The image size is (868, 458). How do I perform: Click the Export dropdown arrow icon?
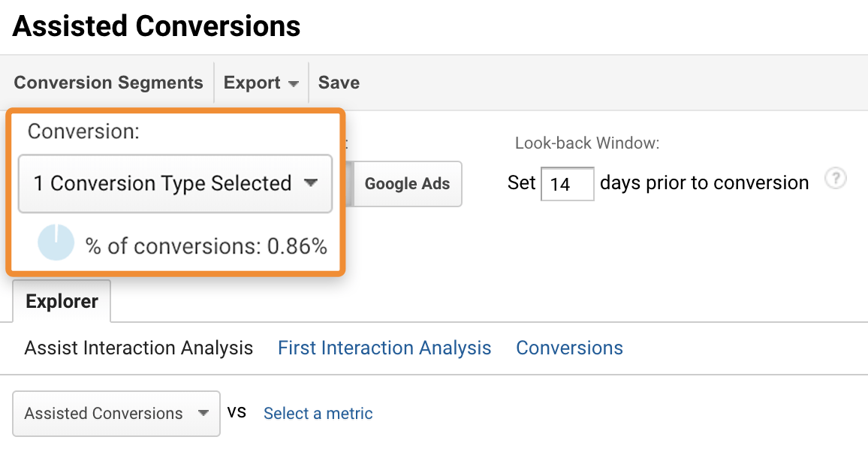(x=294, y=83)
